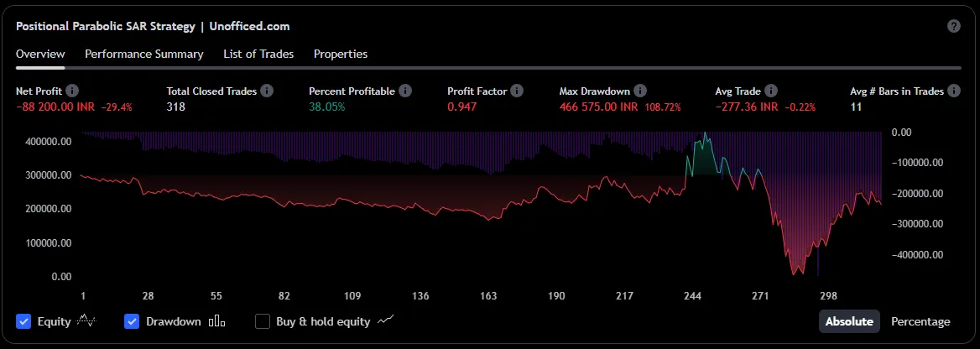This screenshot has height=349, width=980.
Task: Switch to List of Trades tab
Action: pyautogui.click(x=258, y=54)
